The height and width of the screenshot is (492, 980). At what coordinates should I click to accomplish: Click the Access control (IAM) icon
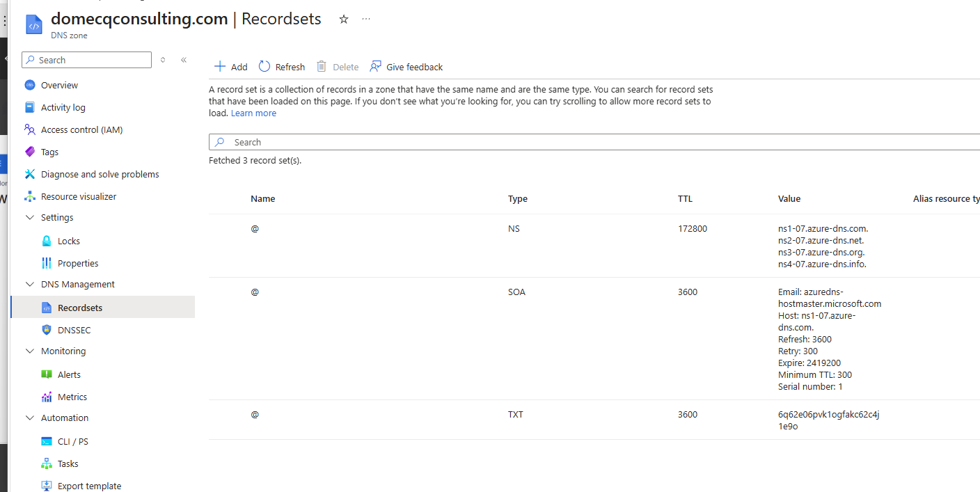(x=29, y=129)
